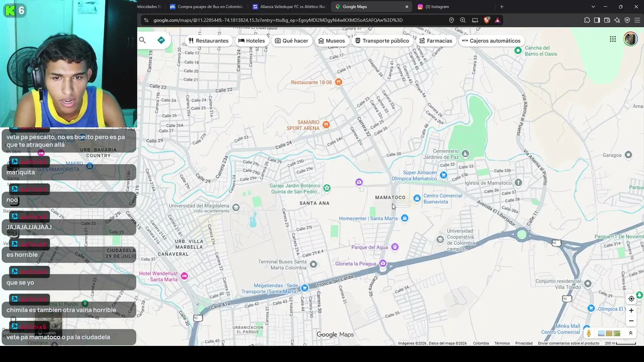644x362 pixels.
Task: Open the Google apps grid
Action: tap(613, 39)
